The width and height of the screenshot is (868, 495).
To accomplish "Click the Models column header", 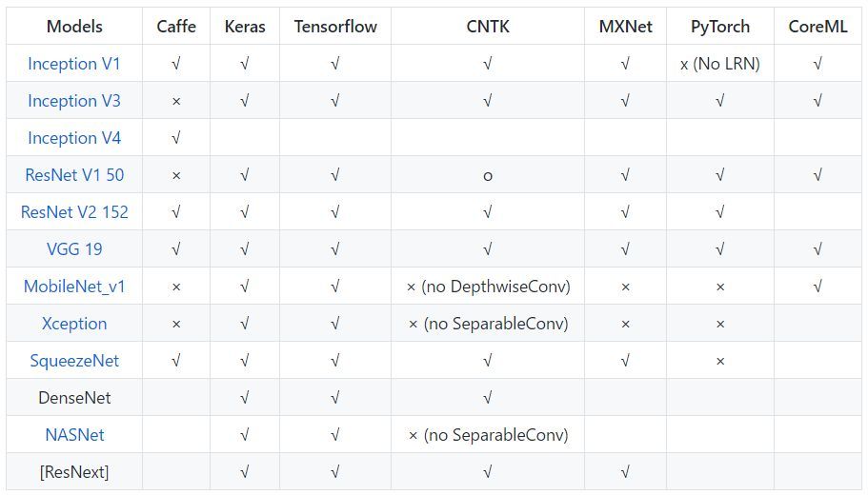I will point(74,27).
